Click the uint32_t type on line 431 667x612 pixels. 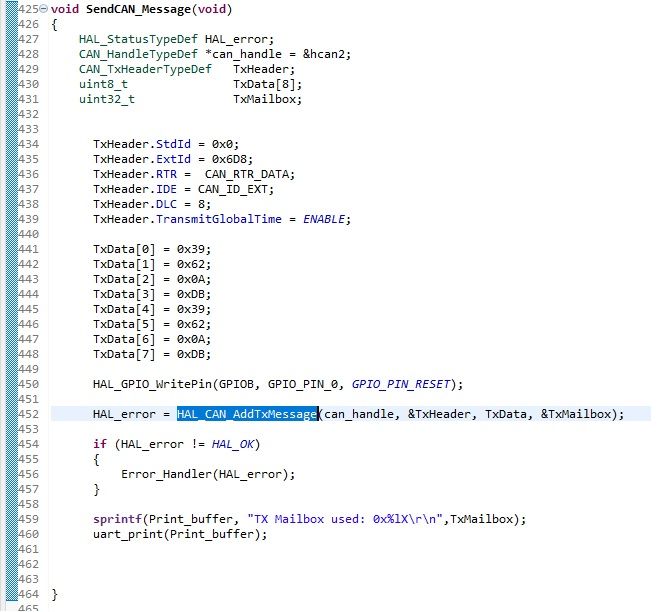click(x=107, y=99)
